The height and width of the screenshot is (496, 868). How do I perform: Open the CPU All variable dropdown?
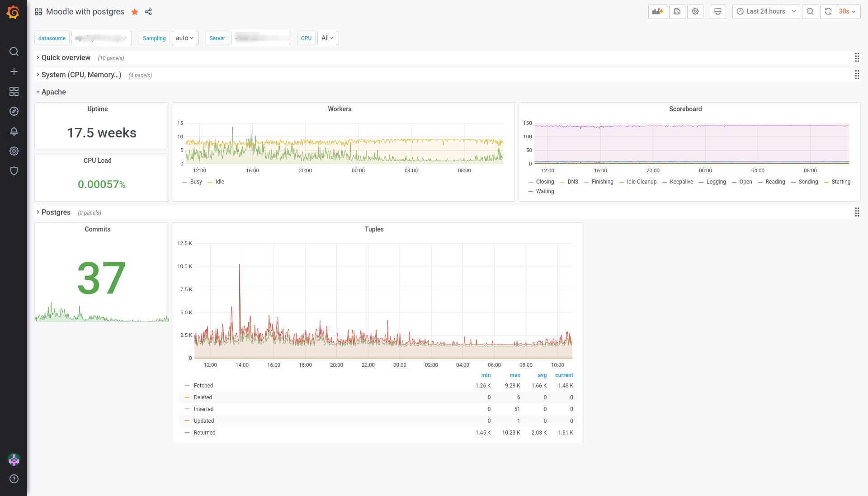[x=328, y=38]
